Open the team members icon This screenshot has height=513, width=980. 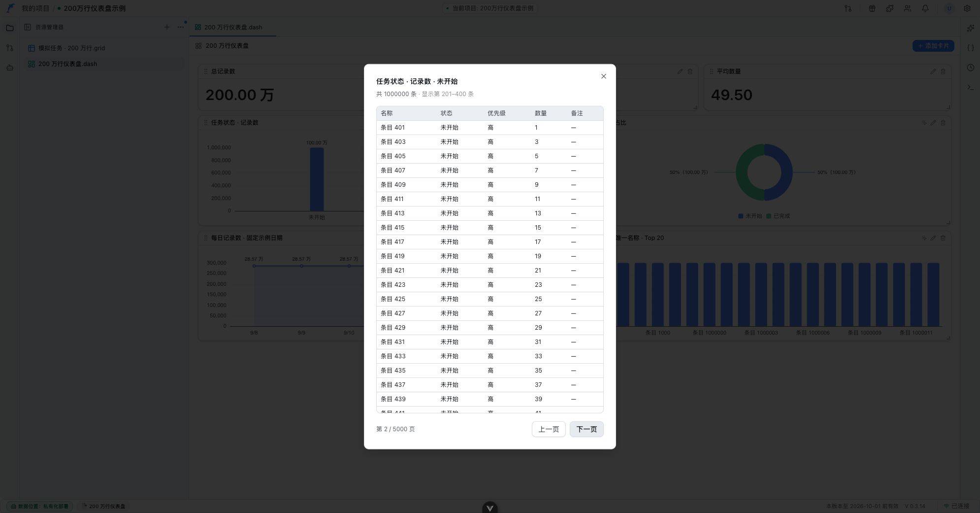907,8
